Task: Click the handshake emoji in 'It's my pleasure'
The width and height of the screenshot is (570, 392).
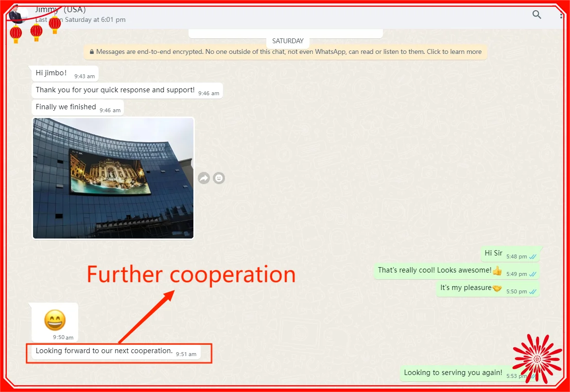Action: [x=497, y=288]
